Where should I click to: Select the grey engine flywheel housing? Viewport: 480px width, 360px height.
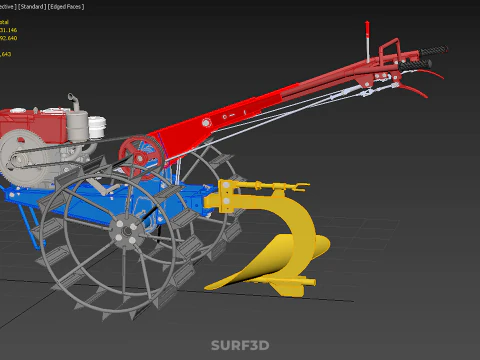(x=23, y=158)
